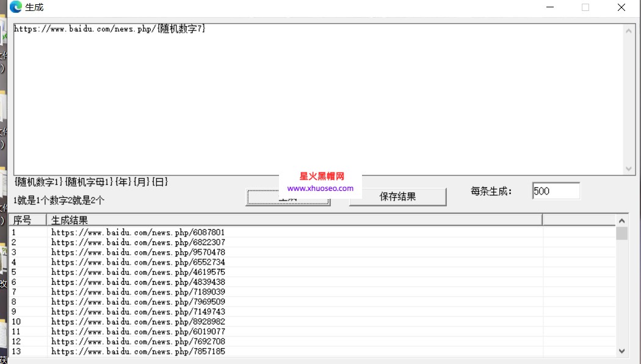
Task: Click the 每条生成 label
Action: click(x=491, y=191)
